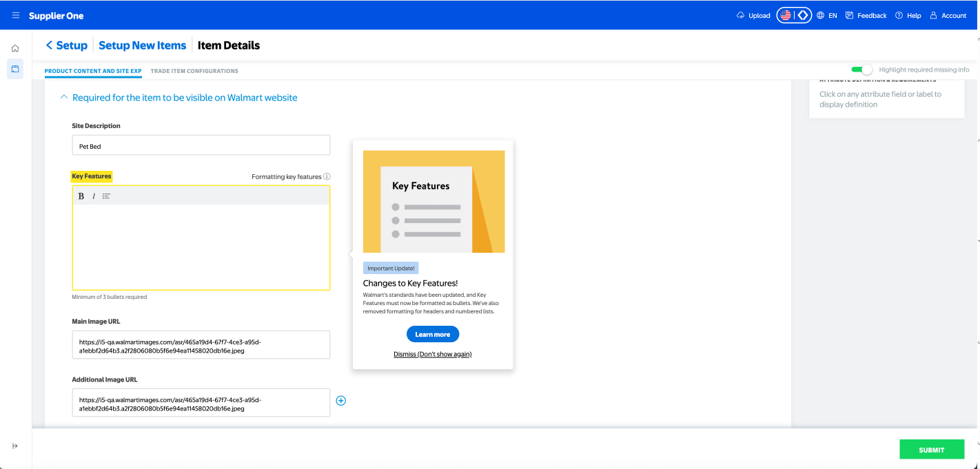The height and width of the screenshot is (469, 980).
Task: Open the Feedback link
Action: point(866,15)
